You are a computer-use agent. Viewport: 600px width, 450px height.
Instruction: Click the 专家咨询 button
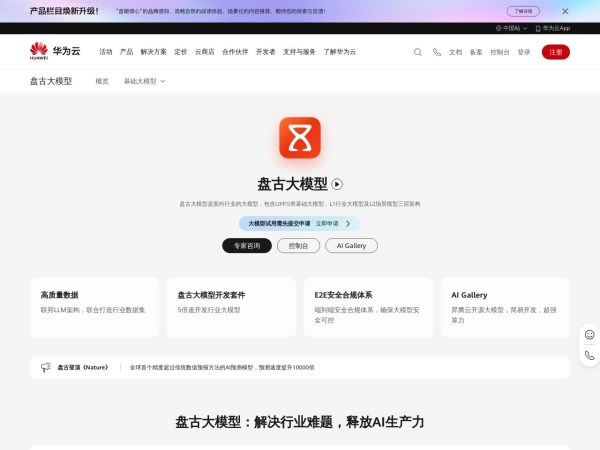[x=247, y=245]
